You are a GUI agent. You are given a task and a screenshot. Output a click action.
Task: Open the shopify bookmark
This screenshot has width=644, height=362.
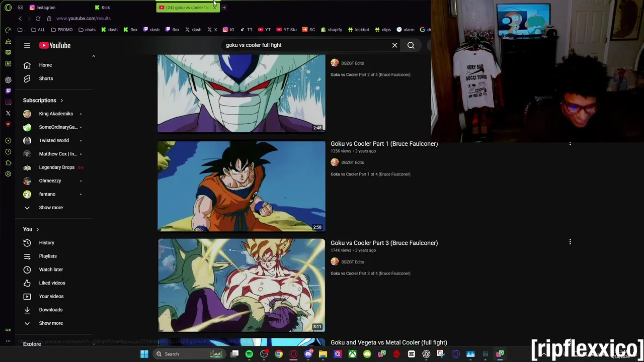331,30
